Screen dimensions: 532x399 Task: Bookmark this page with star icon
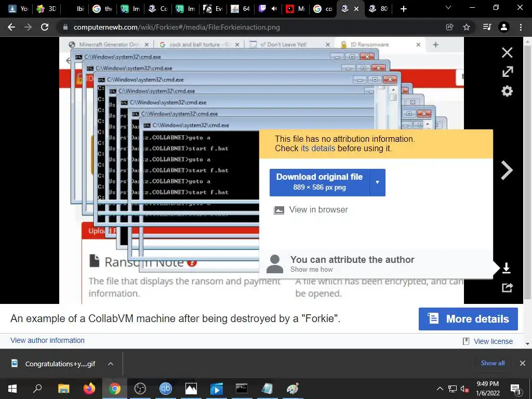tap(467, 27)
